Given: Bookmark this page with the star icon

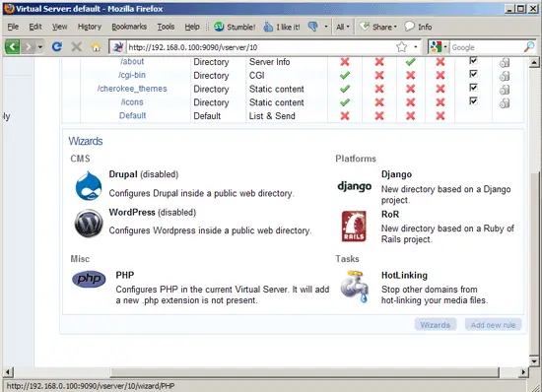Looking at the screenshot, I should [402, 47].
